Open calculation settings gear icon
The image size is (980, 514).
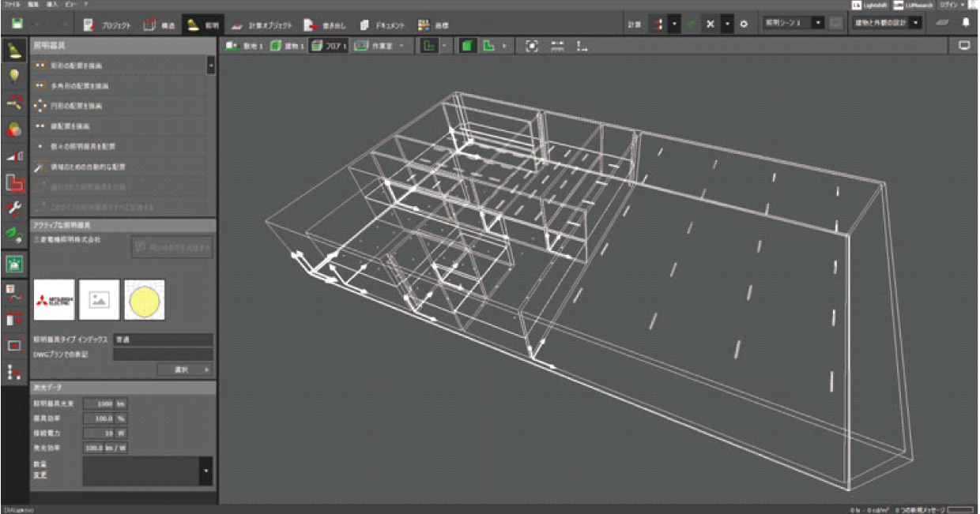[x=744, y=24]
